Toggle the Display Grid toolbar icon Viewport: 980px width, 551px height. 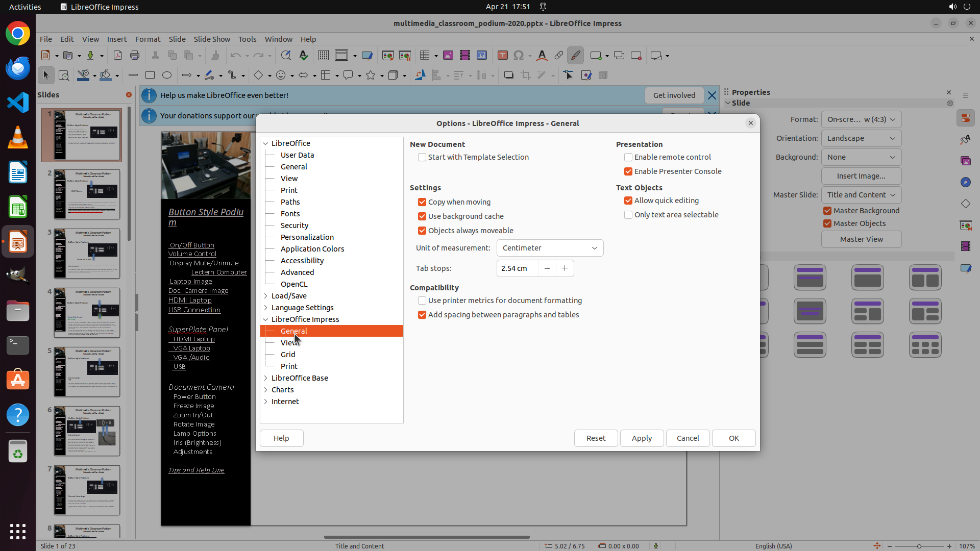323,56
